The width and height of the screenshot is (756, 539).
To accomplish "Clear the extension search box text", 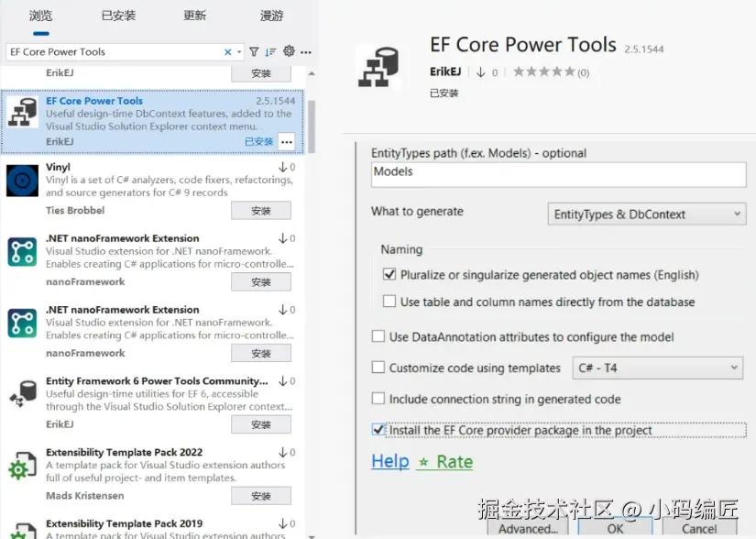I will coord(227,52).
